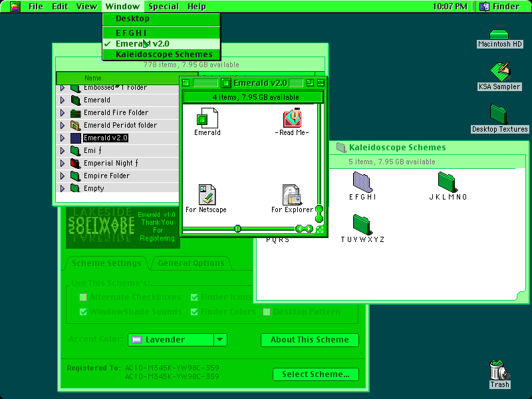Click the About This Scheme button
This screenshot has width=532, height=399.
click(x=310, y=340)
